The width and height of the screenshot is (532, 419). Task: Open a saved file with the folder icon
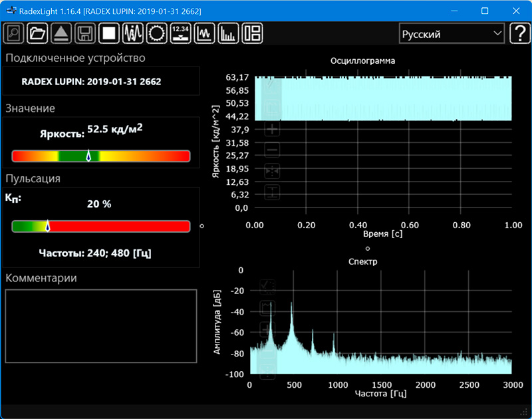pos(38,33)
